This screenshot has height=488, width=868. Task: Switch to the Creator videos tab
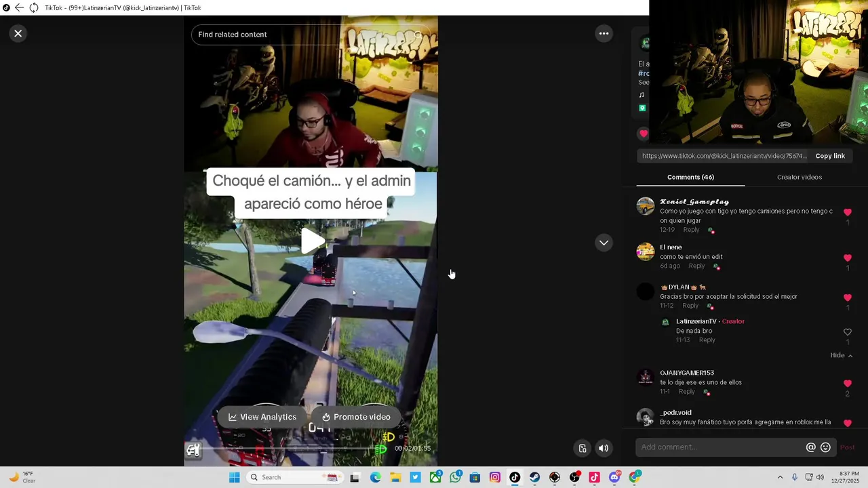pos(800,177)
